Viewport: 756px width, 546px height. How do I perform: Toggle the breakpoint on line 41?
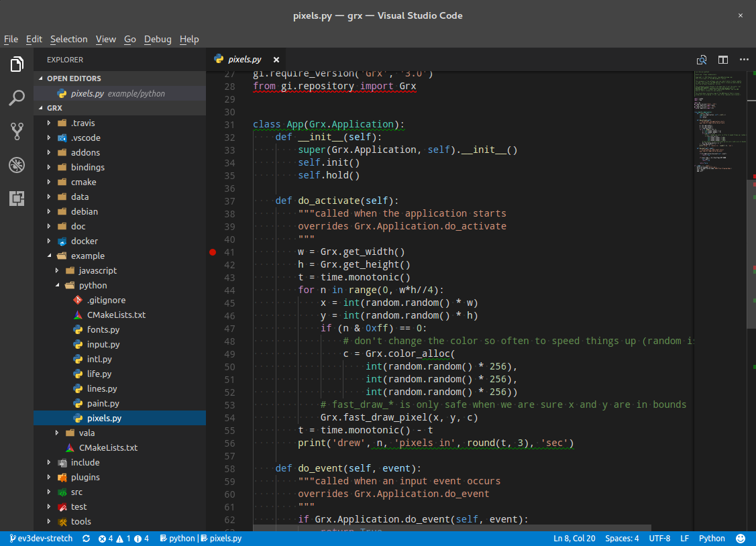coord(213,252)
